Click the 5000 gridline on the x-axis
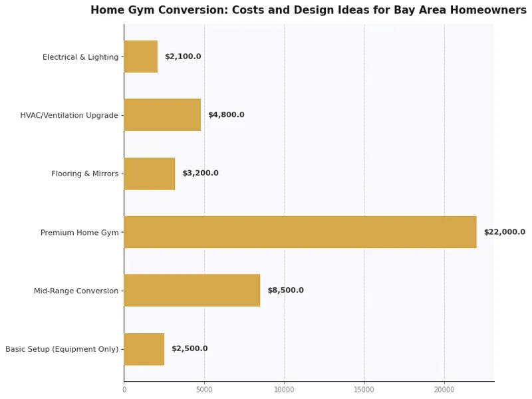This screenshot has height=399, width=532. pyautogui.click(x=204, y=199)
